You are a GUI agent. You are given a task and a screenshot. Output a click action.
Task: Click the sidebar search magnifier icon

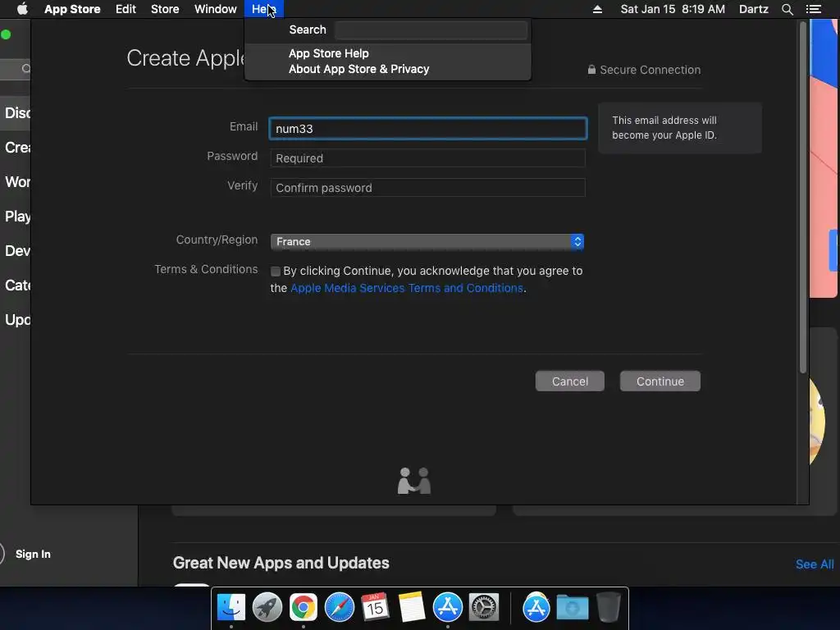[25, 69]
